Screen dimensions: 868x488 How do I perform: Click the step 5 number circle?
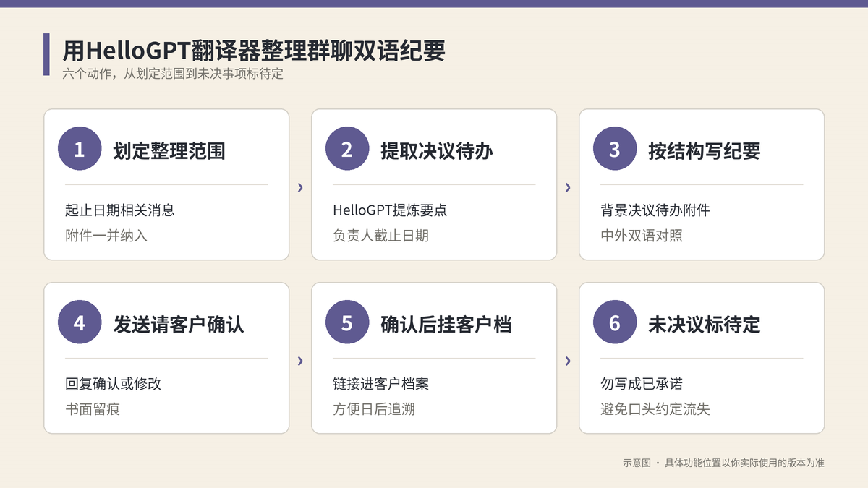pyautogui.click(x=347, y=322)
